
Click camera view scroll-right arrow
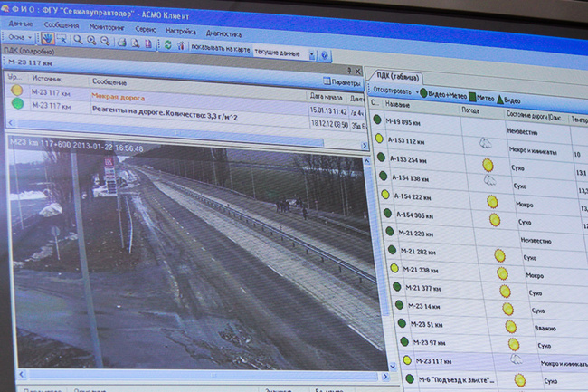point(384,377)
